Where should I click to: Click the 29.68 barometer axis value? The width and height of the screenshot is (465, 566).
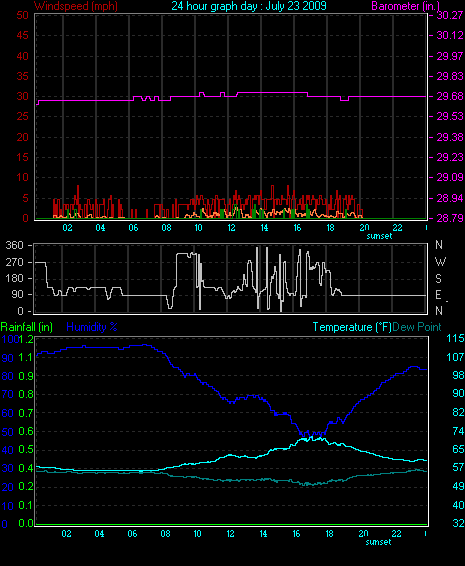[450, 96]
